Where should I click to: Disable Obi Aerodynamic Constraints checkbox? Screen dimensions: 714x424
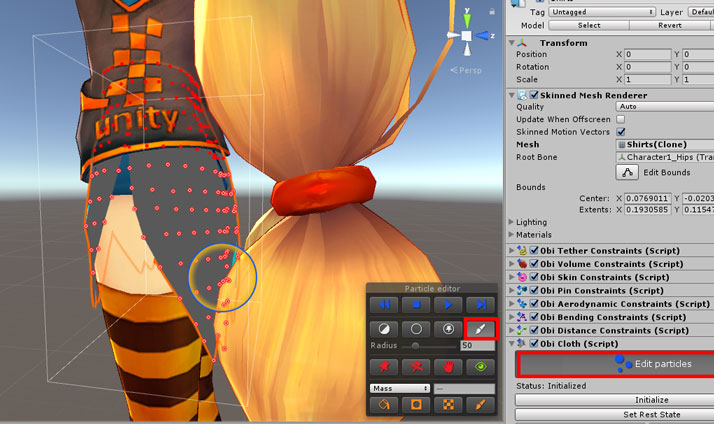[x=534, y=304]
